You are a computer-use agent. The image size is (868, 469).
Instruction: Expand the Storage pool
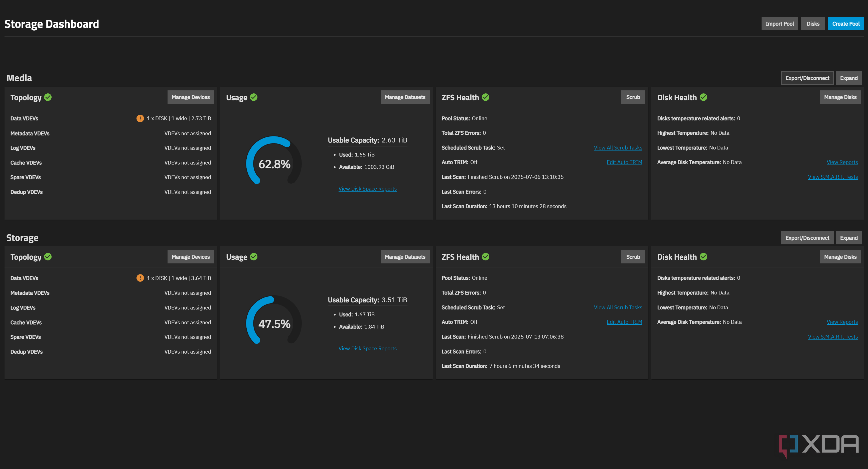click(x=849, y=238)
